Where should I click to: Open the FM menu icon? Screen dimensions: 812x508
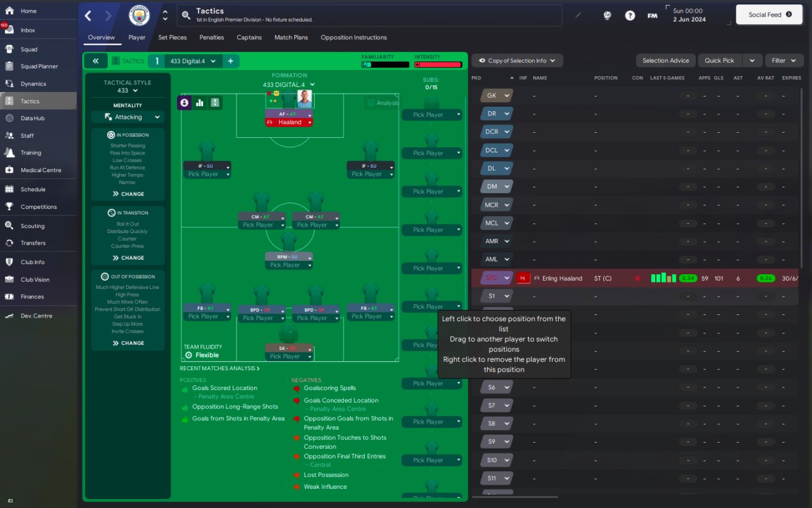(x=652, y=15)
